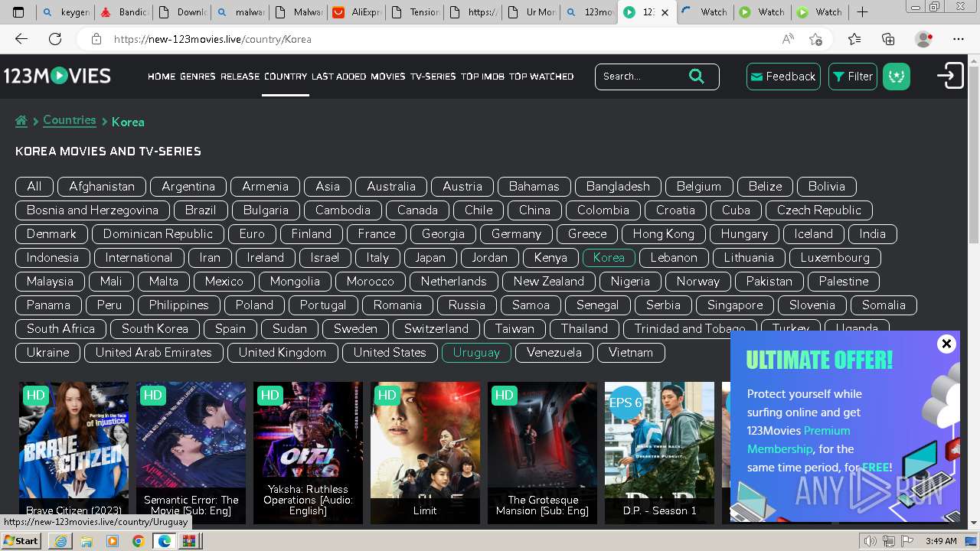Open the browser profile avatar
The width and height of the screenshot is (980, 551).
point(924,39)
